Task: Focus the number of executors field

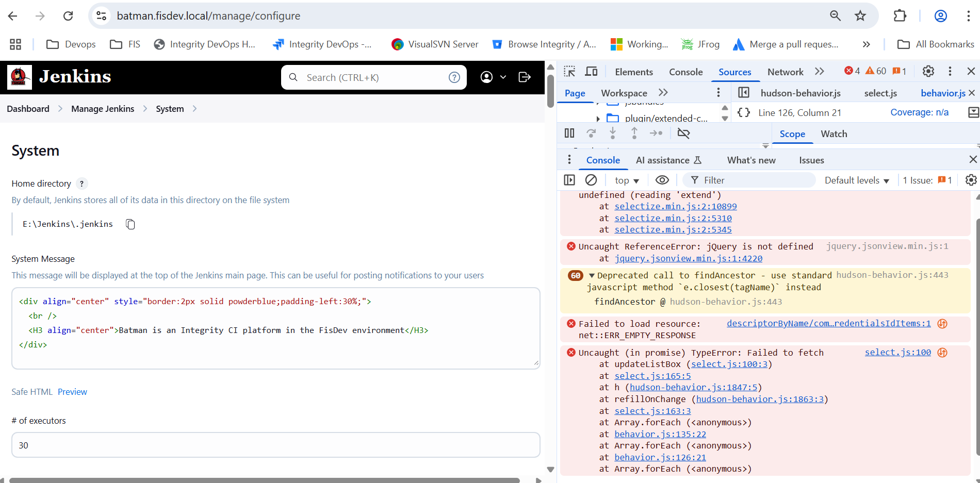Action: 276,445
